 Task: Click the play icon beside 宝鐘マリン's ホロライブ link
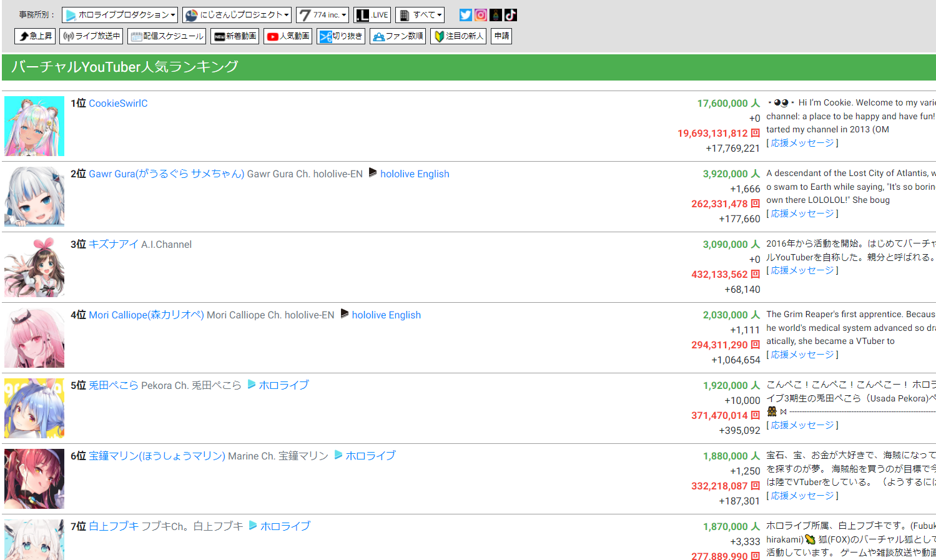[338, 455]
